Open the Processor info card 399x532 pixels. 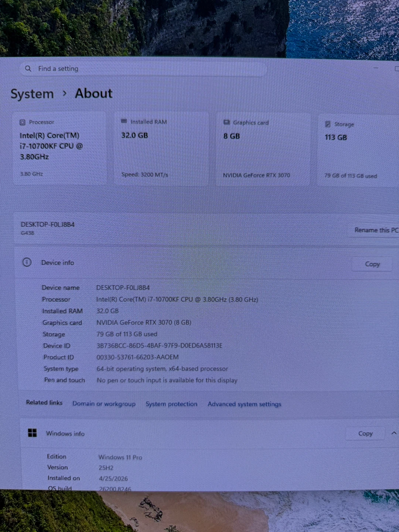click(60, 148)
